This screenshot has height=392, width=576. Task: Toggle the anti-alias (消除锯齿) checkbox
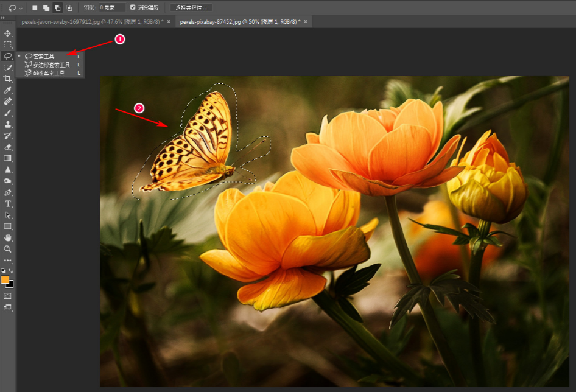point(133,7)
